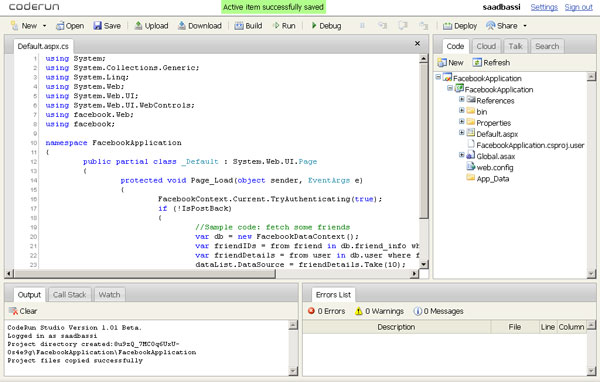Click the greyed-out step over icon
The height and width of the screenshot is (382, 600).
tap(403, 26)
